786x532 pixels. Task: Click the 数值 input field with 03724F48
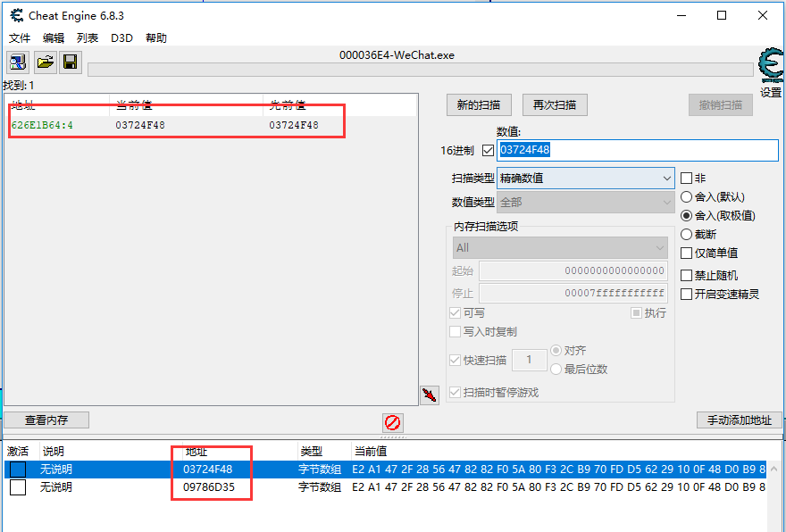point(637,150)
